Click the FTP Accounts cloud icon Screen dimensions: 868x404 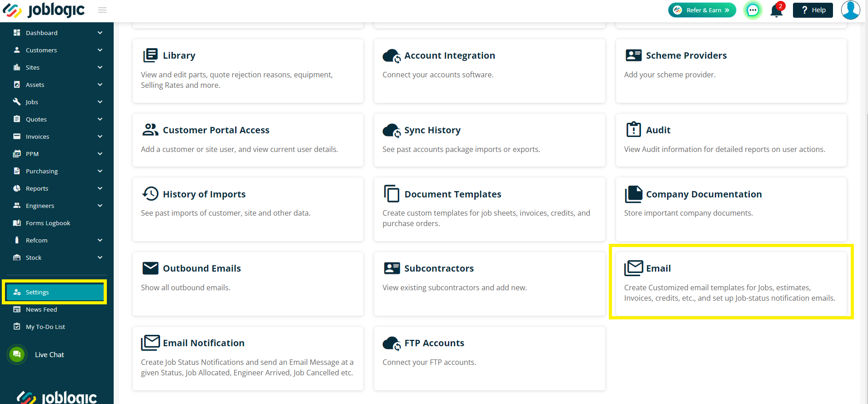(391, 343)
